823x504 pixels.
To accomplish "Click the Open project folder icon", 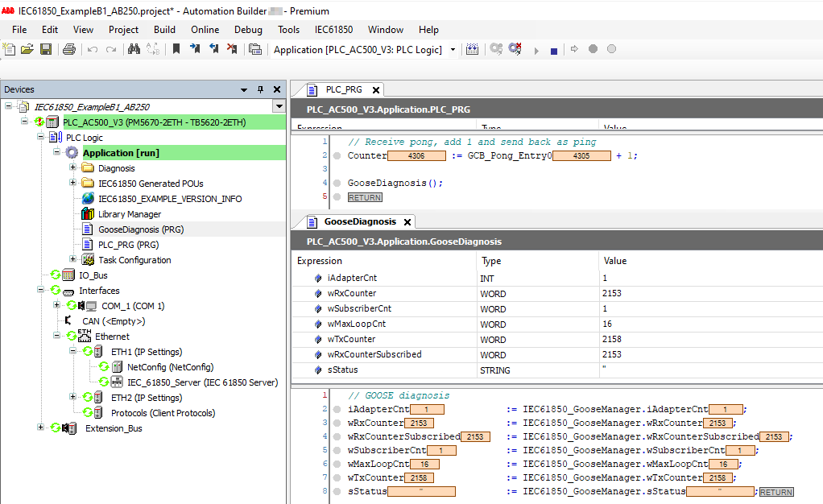I will point(27,50).
